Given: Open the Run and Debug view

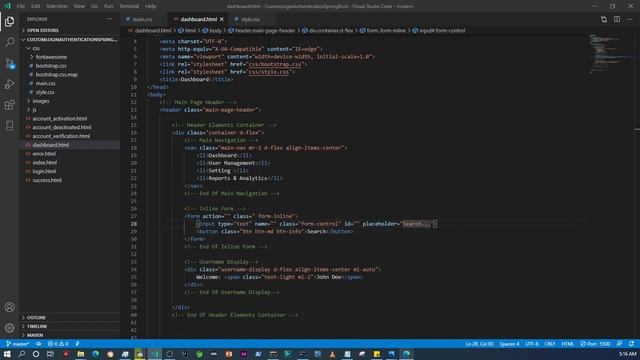Looking at the screenshot, I should point(9,84).
